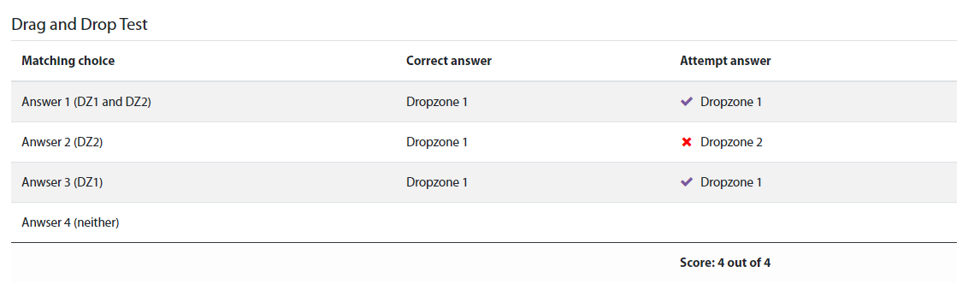Click correct answer Dropzone 1 for Answer 1
This screenshot has height=308, width=980.
437,101
